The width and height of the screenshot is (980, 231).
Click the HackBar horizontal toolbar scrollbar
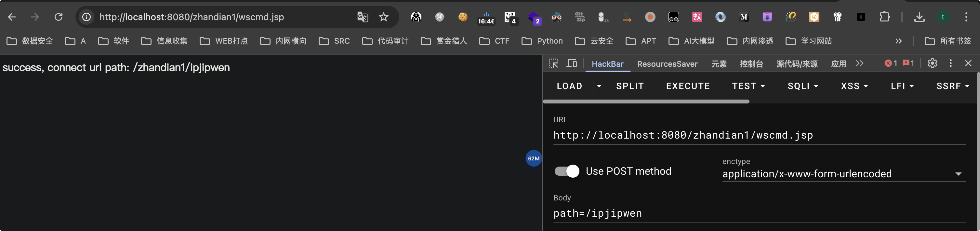point(646,102)
